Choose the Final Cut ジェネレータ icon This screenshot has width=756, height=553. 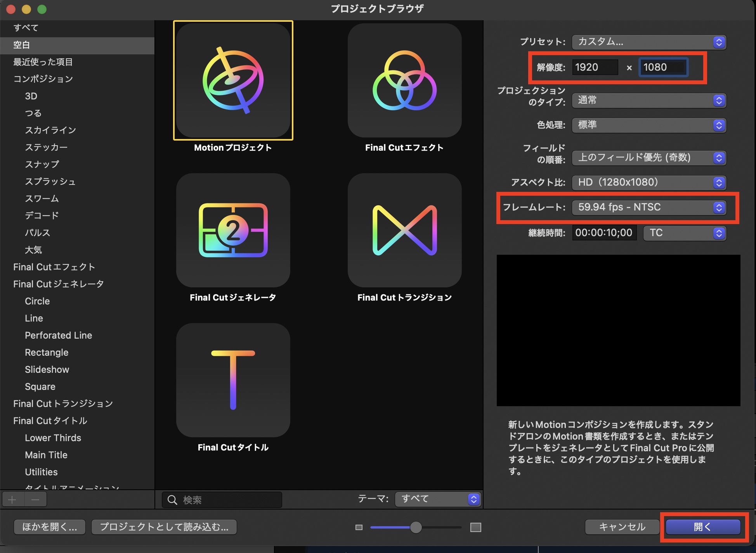[233, 230]
